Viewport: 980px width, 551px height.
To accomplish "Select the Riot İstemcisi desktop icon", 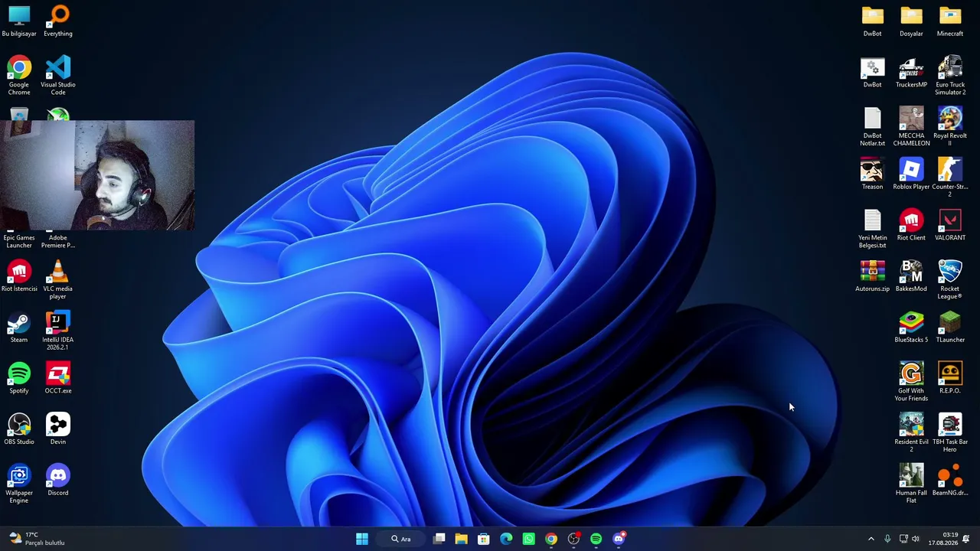I will (19, 276).
